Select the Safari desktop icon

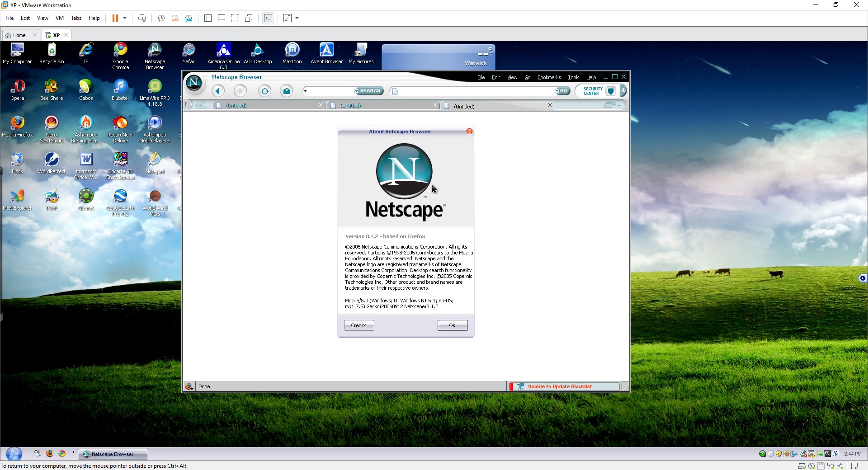189,54
